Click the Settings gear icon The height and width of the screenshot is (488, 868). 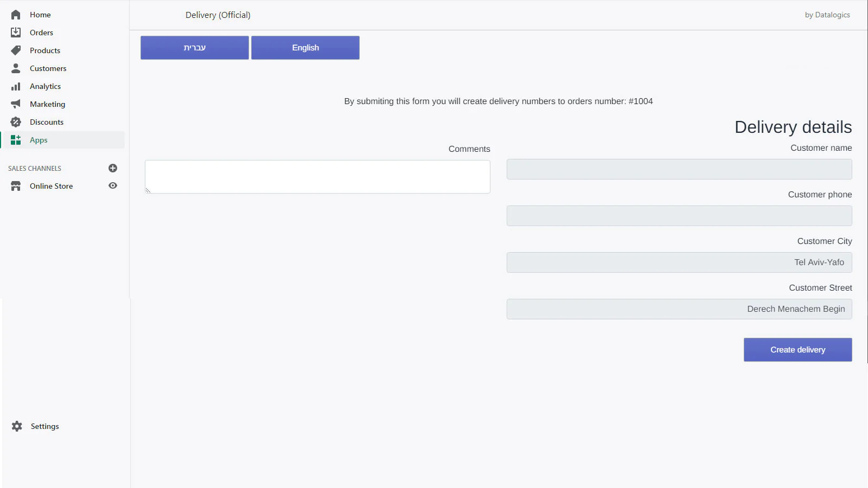pos(16,426)
